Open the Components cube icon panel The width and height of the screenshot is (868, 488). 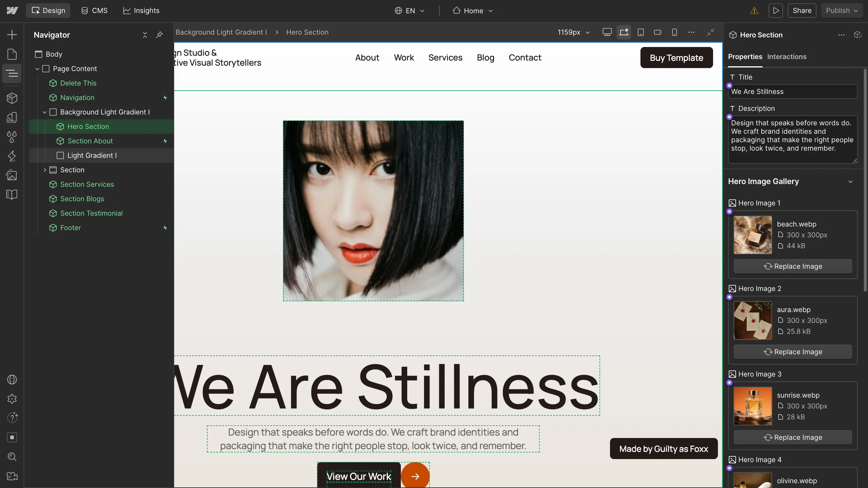pos(12,98)
